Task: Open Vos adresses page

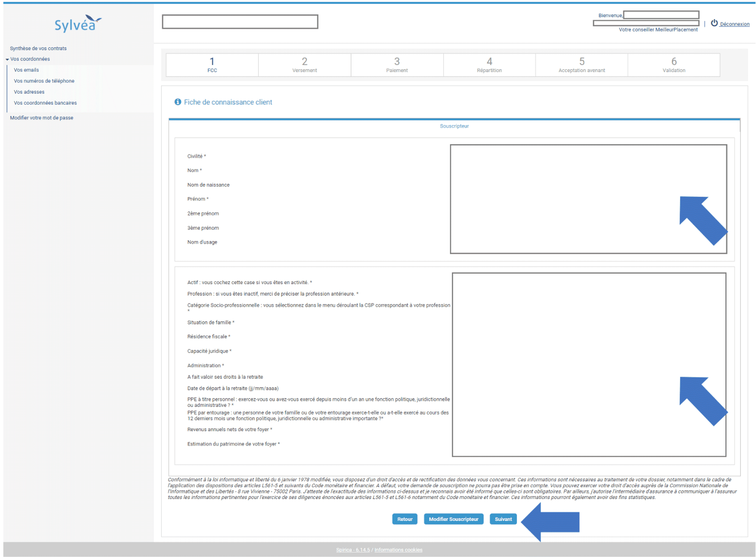Action: (x=29, y=92)
